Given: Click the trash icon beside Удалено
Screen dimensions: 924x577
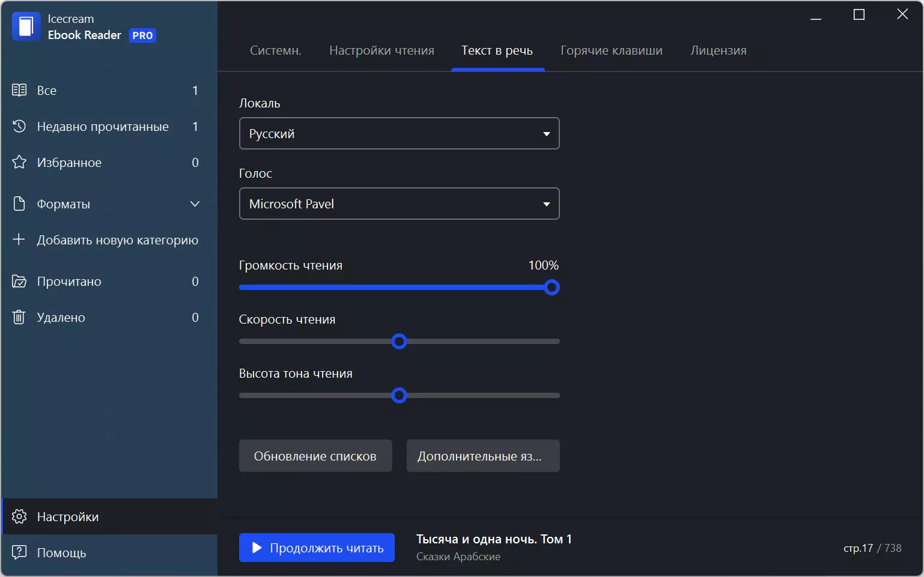Looking at the screenshot, I should coord(19,317).
